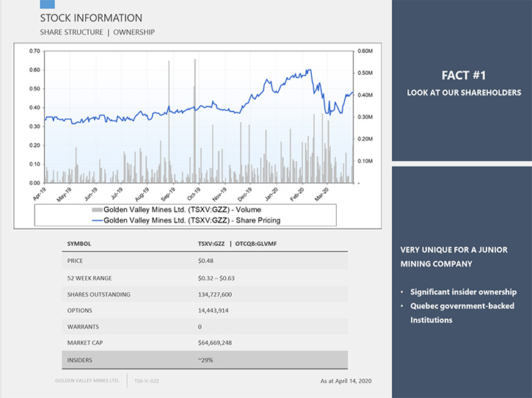
Task: Click the 14,443,914 options value
Action: (x=214, y=311)
